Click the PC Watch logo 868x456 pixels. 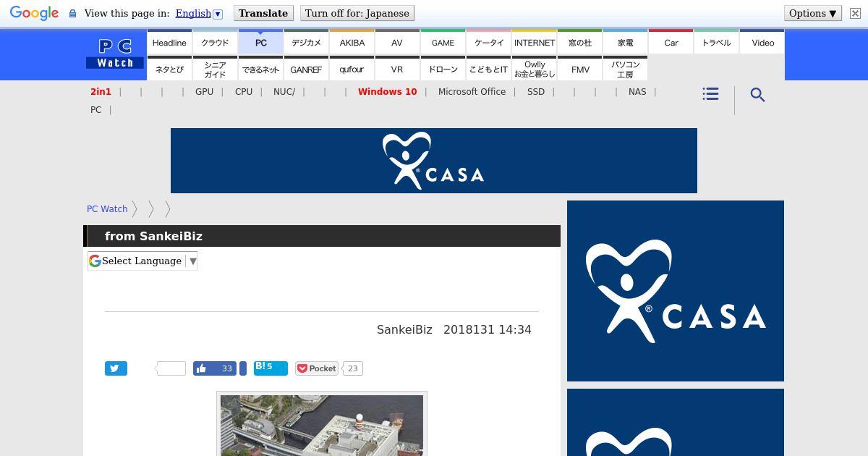tap(115, 54)
